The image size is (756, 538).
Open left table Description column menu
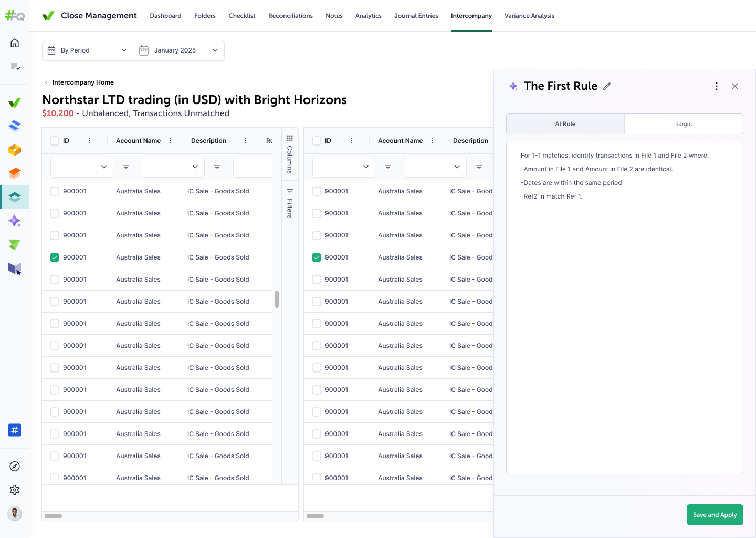(245, 141)
